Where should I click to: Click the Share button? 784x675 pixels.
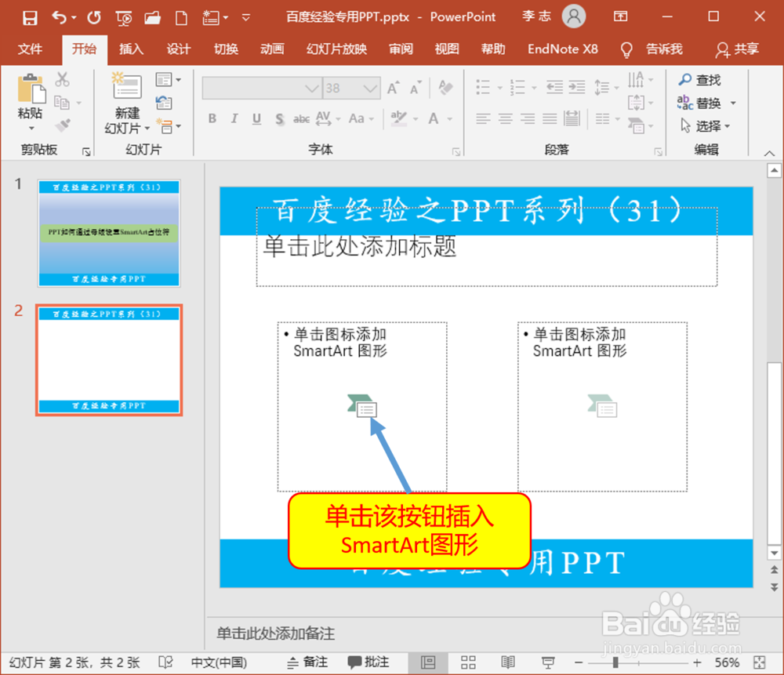[737, 49]
